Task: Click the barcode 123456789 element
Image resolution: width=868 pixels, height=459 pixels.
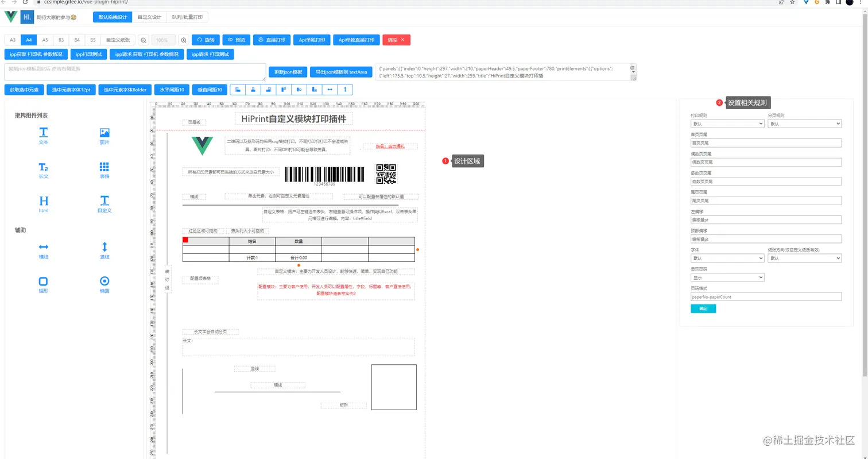Action: (324, 176)
